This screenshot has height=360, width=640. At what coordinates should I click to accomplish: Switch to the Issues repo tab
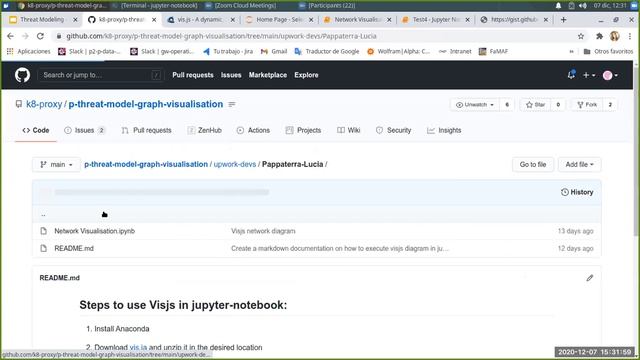[x=84, y=131]
